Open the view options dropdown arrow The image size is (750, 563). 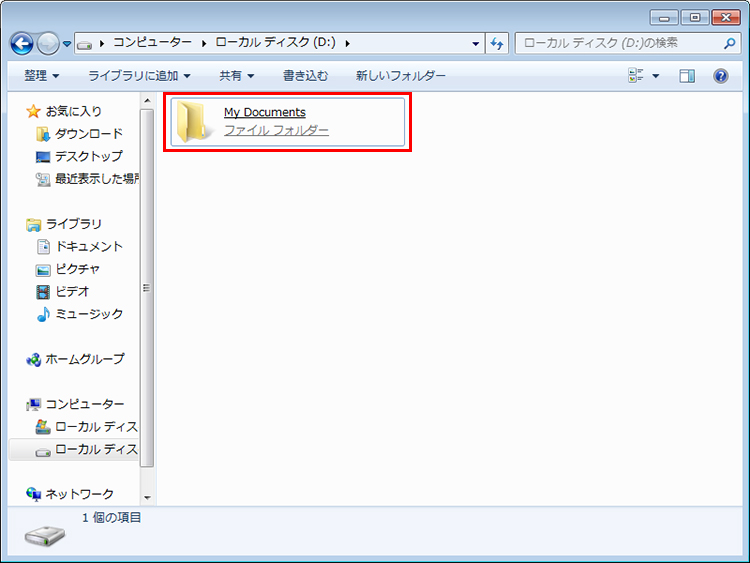pyautogui.click(x=656, y=76)
